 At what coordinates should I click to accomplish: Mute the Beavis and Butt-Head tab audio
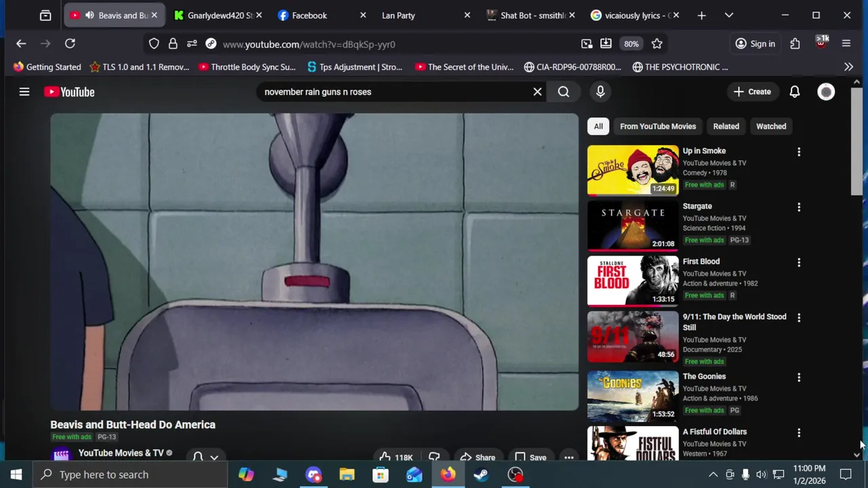[90, 15]
